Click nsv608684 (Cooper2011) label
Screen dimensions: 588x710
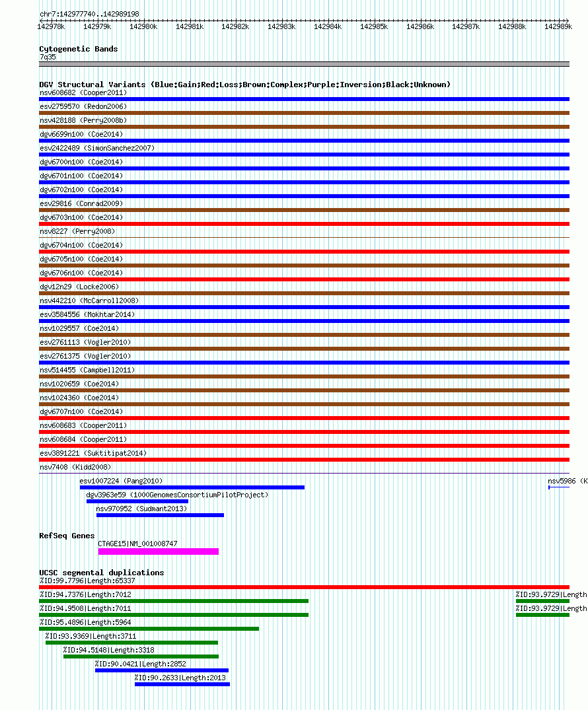click(x=83, y=439)
